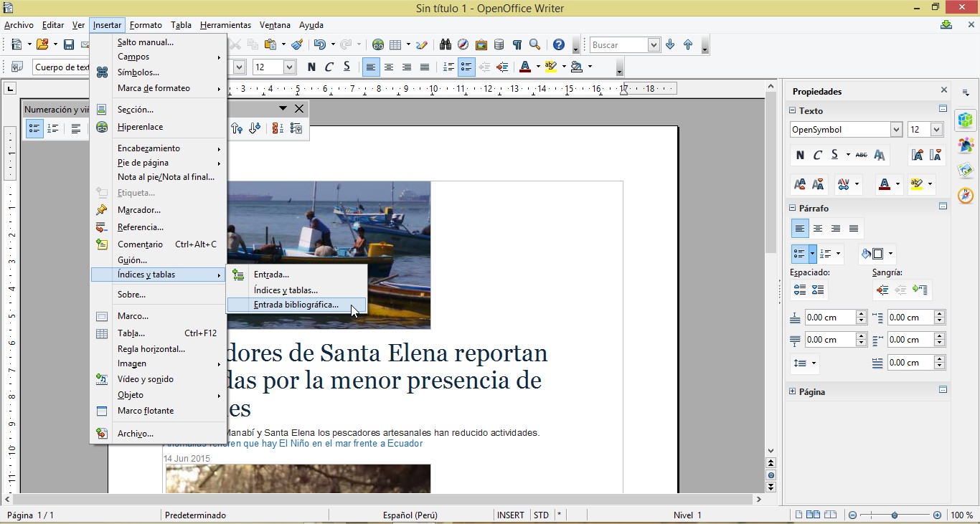Collapse the Texto section in sidebar
980x524 pixels.
(793, 111)
